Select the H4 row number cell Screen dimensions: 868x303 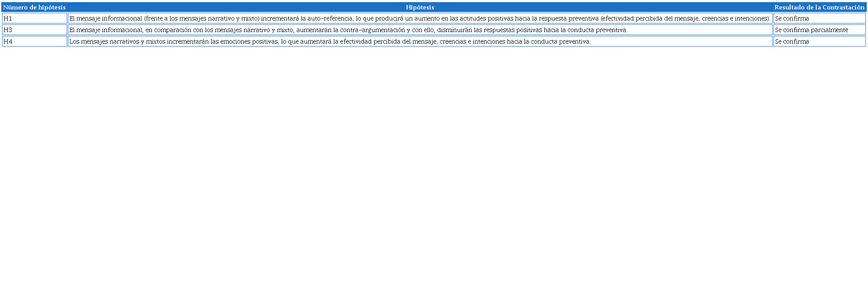[x=34, y=41]
